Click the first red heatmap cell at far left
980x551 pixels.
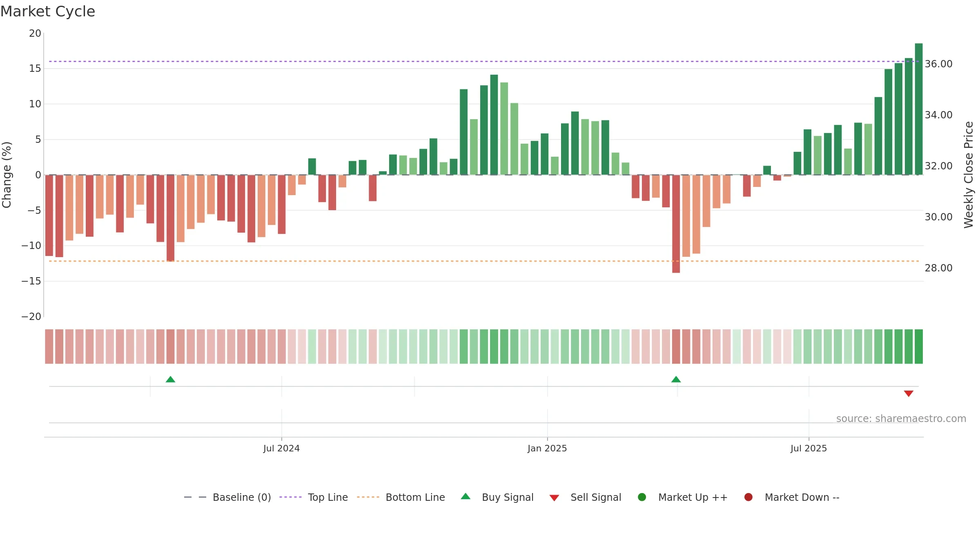coord(49,347)
